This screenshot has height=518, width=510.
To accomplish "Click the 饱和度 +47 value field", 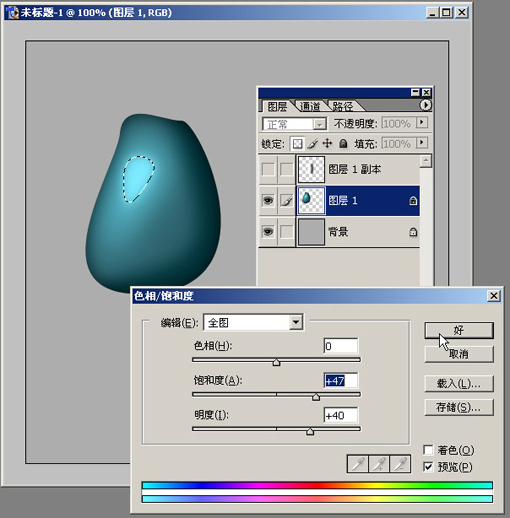I will pos(341,381).
